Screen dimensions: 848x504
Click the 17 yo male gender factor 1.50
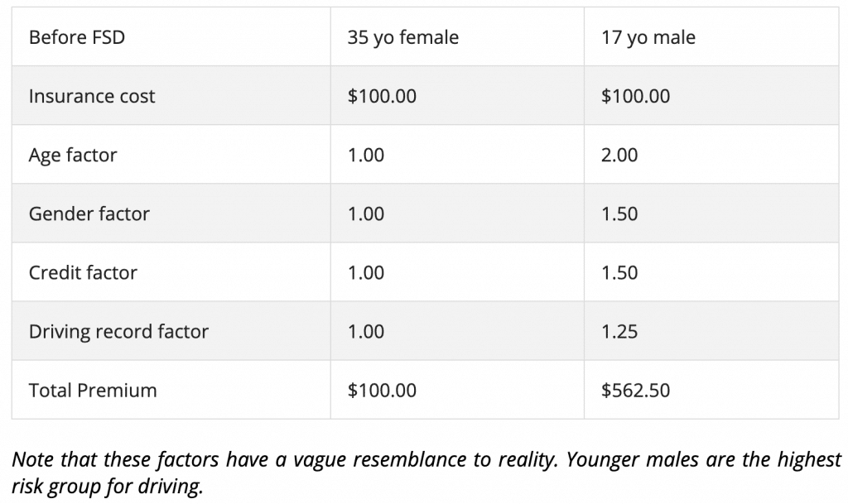[x=619, y=214]
